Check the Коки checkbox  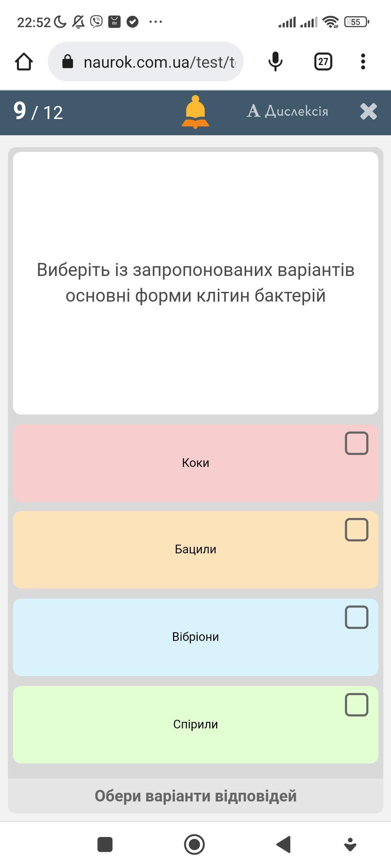click(x=357, y=443)
